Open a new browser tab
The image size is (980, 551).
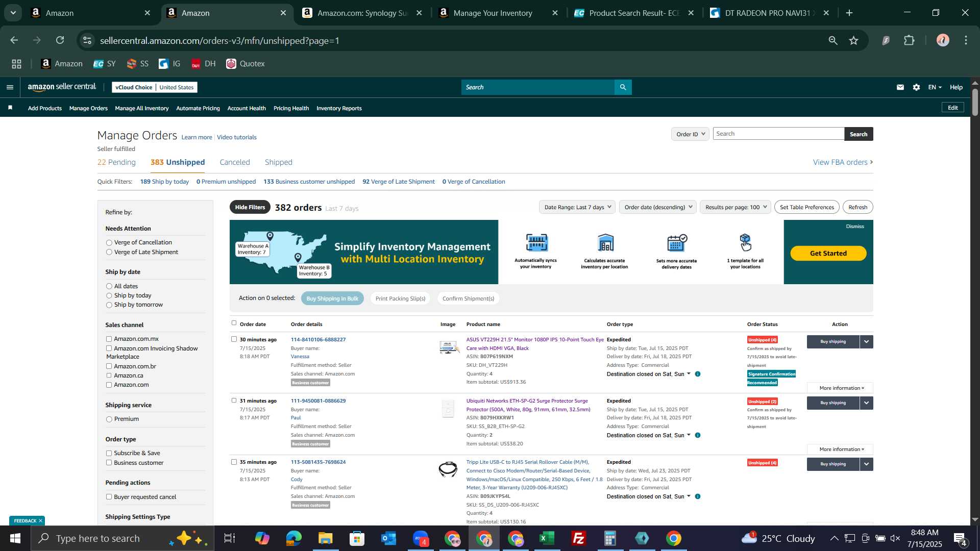(849, 13)
